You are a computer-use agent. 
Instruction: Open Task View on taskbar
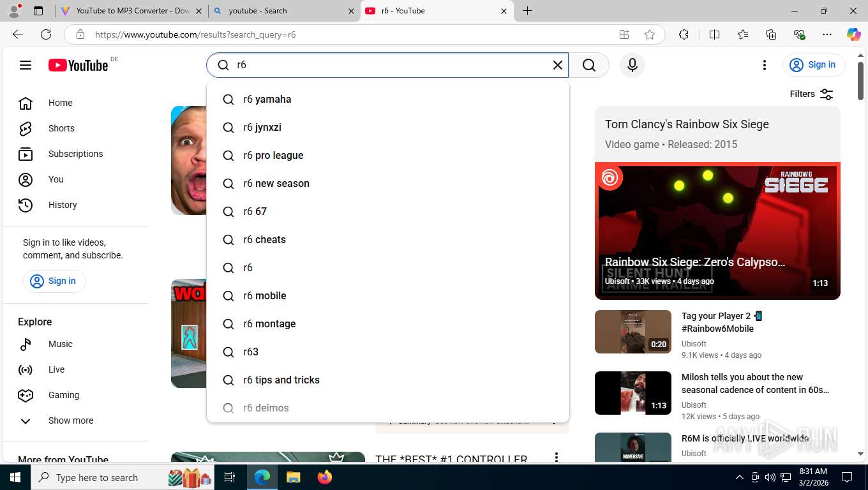(230, 477)
